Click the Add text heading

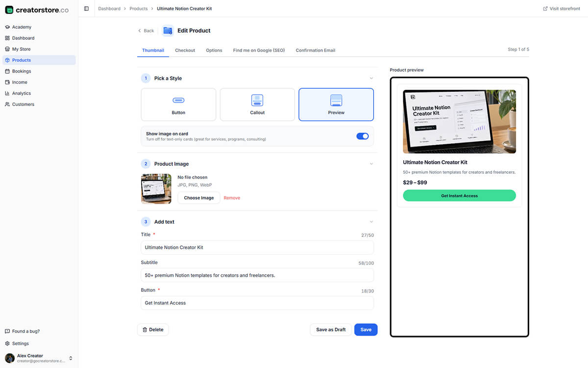pos(164,222)
